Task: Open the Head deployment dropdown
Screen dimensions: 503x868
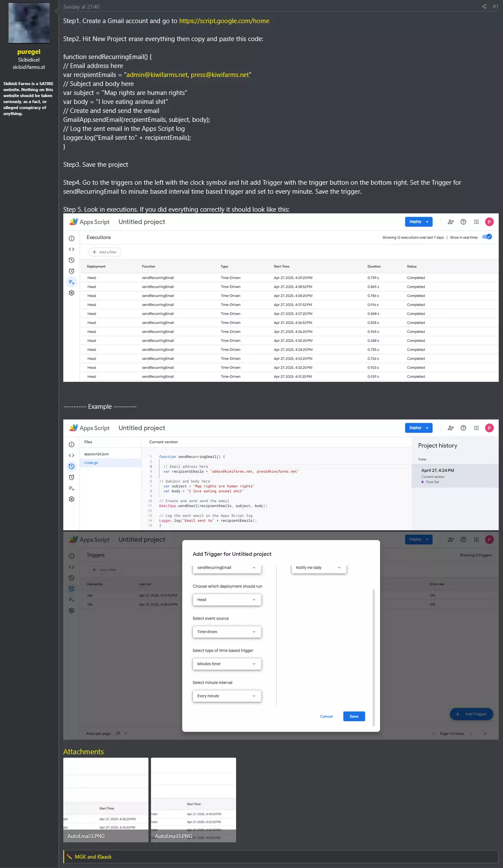Action: 227,600
